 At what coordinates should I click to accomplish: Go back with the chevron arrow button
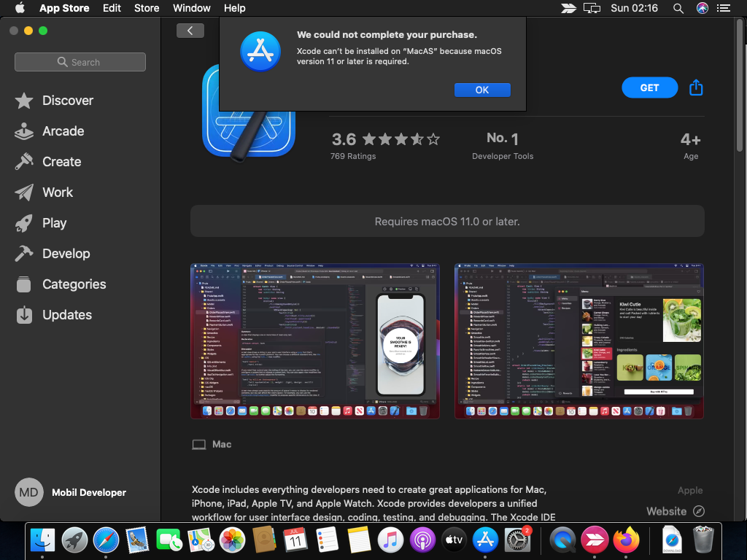(x=190, y=31)
